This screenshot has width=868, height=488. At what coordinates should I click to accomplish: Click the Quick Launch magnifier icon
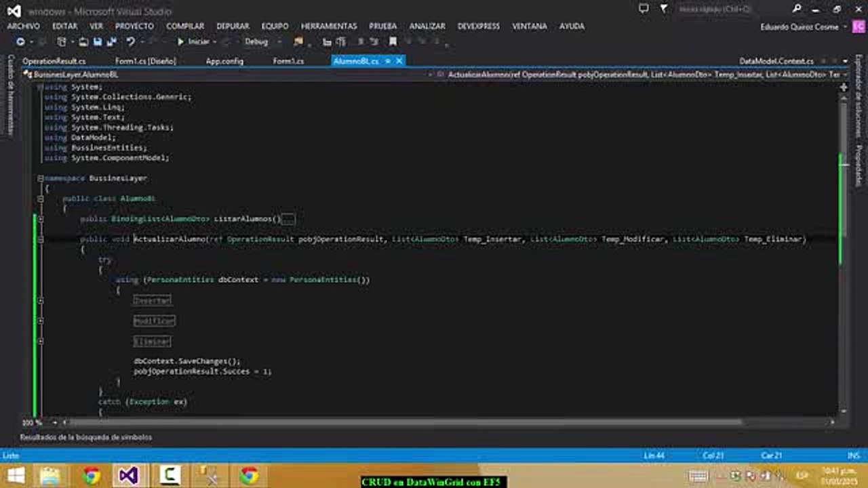coord(797,9)
